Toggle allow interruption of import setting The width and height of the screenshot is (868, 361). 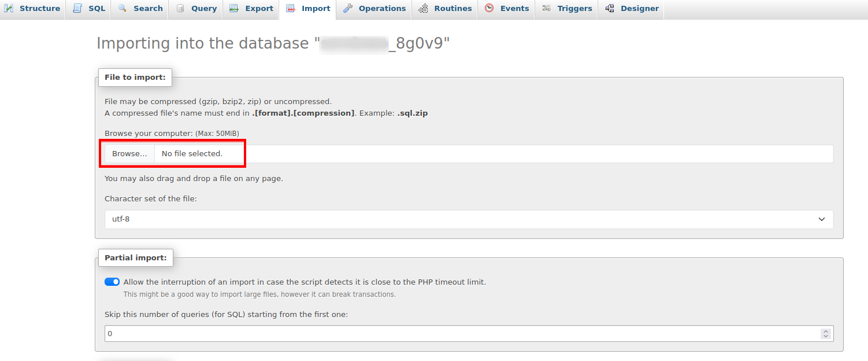click(112, 282)
